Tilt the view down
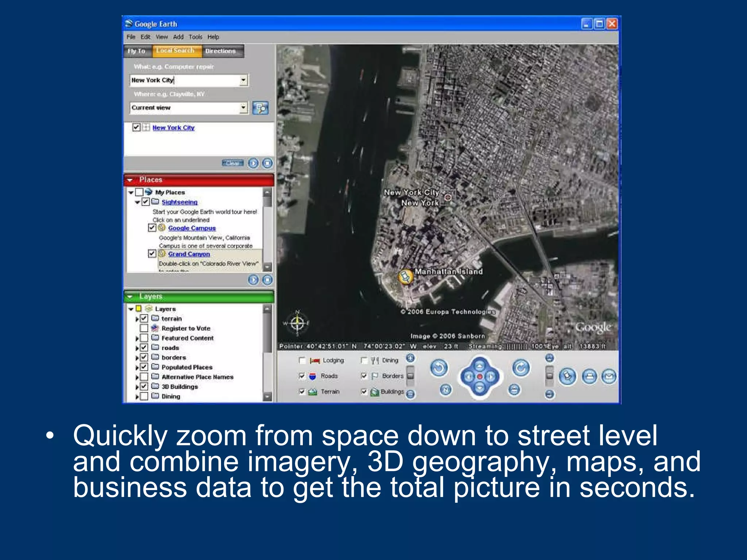This screenshot has width=747, height=560. pos(549,394)
